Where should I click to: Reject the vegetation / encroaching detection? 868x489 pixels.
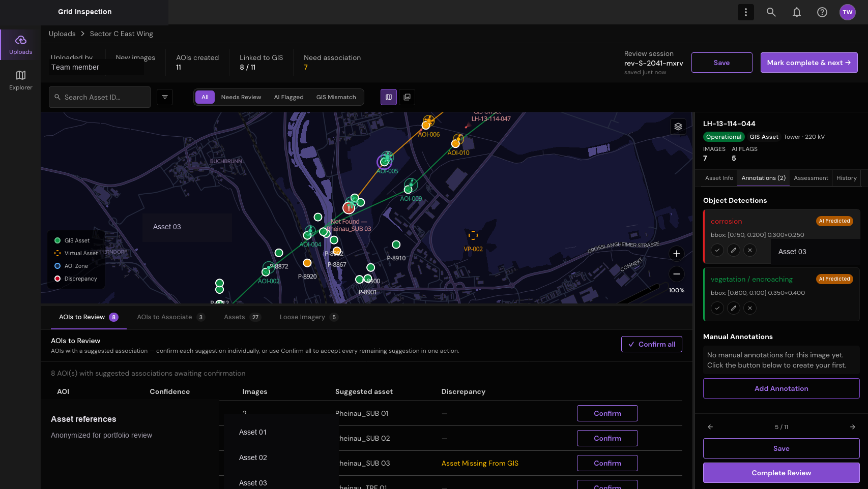pyautogui.click(x=750, y=308)
